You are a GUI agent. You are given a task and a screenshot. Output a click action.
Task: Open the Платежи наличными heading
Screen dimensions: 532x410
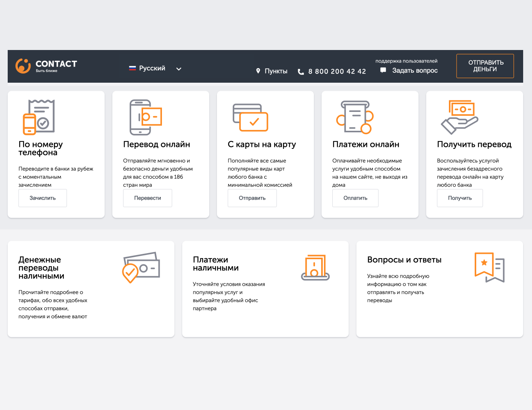click(216, 264)
